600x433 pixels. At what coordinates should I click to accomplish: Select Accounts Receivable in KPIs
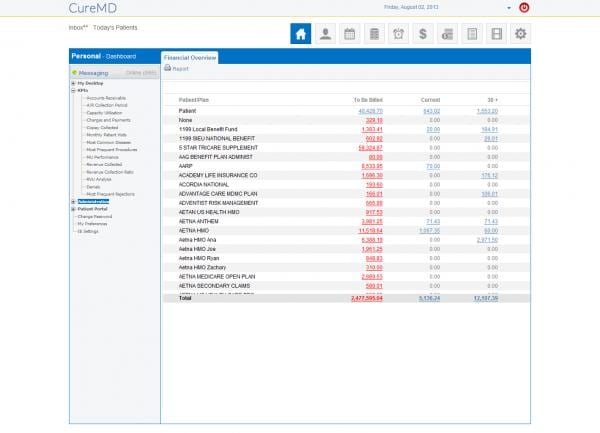pyautogui.click(x=106, y=98)
